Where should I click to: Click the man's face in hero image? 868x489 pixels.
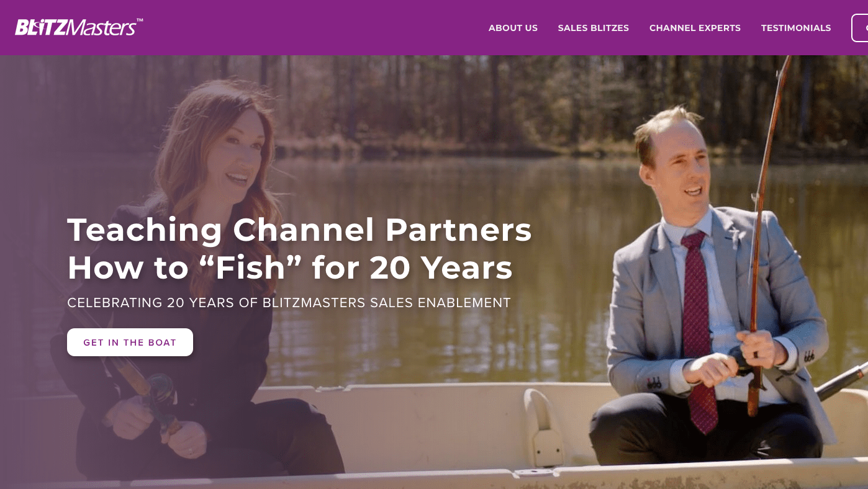click(676, 168)
